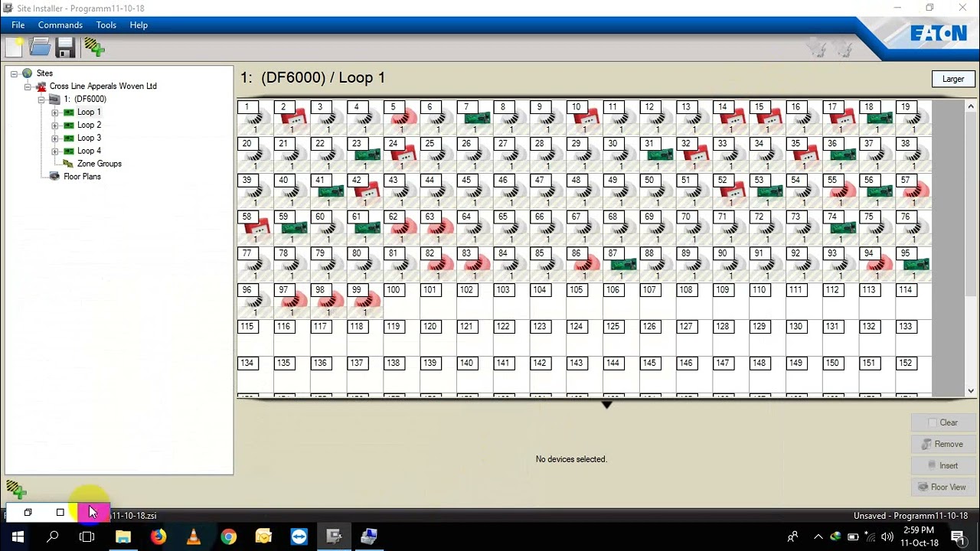This screenshot has width=980, height=551.
Task: Open File Explorer from taskbar
Action: point(122,536)
